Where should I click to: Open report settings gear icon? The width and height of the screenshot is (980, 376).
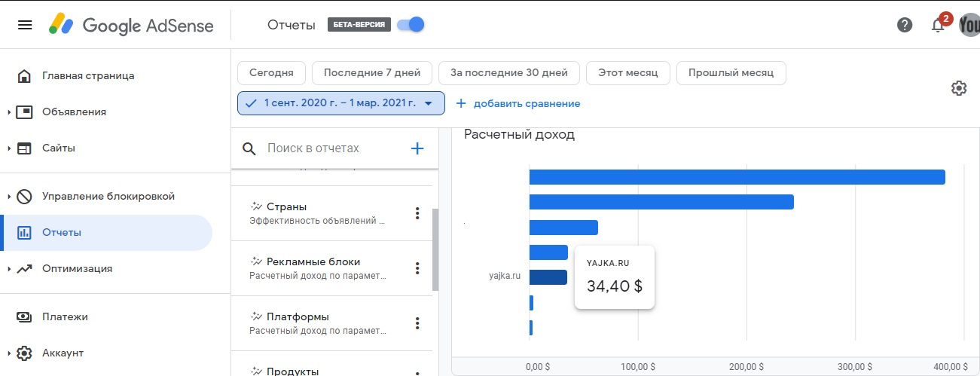coord(958,88)
